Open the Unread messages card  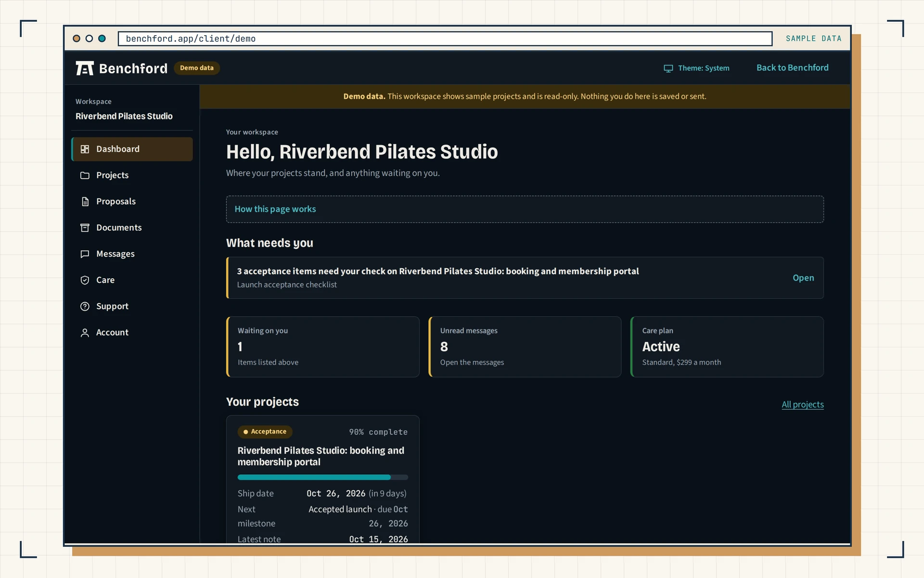click(x=525, y=347)
